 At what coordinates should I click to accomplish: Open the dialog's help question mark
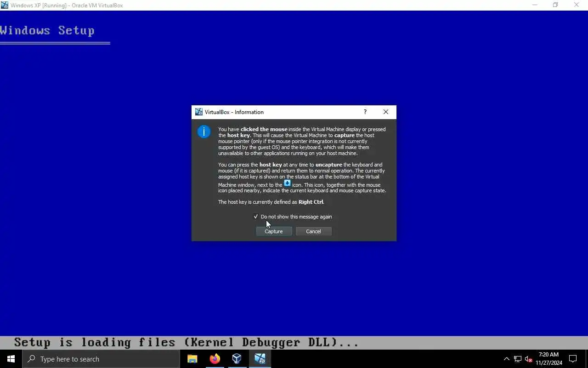click(x=365, y=112)
